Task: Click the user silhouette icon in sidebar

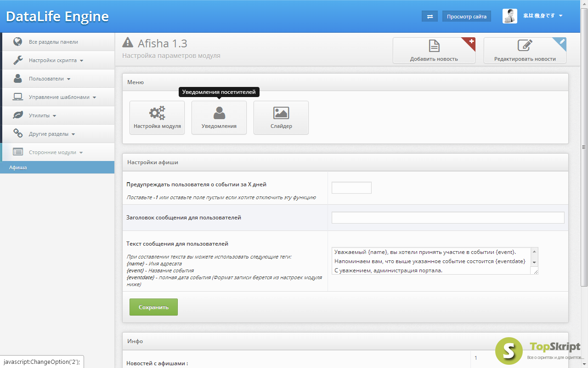Action: click(18, 78)
